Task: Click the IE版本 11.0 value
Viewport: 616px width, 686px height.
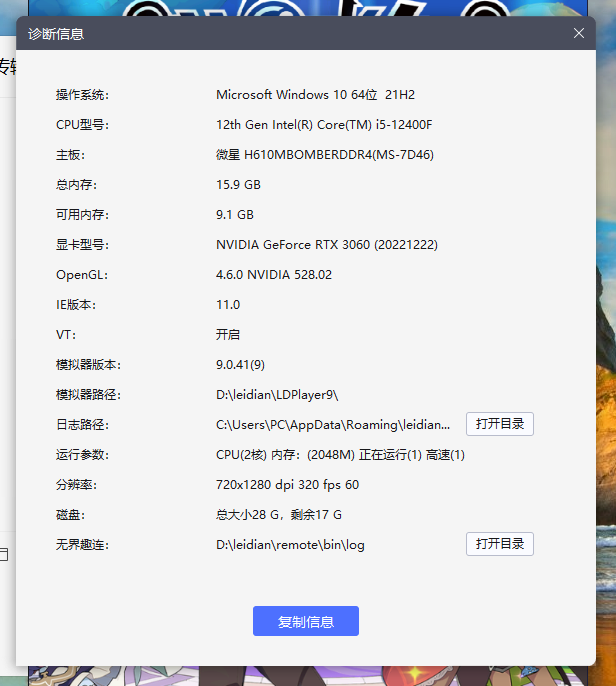Action: click(228, 305)
